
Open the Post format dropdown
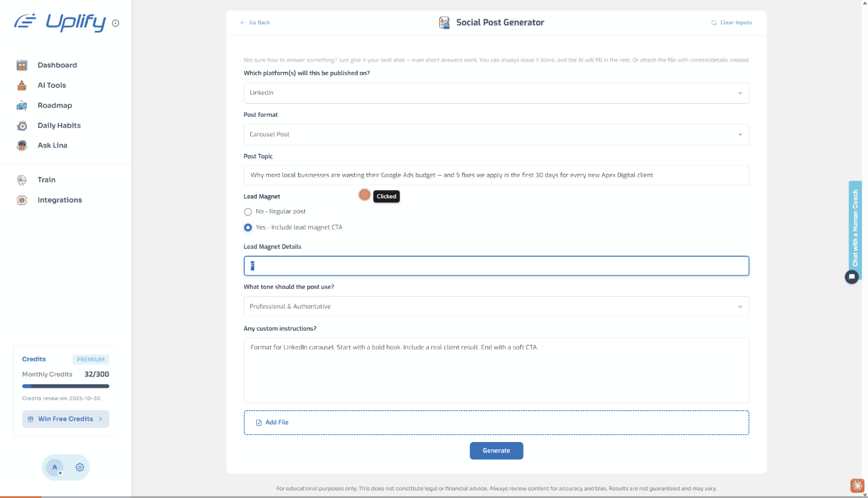click(x=496, y=135)
